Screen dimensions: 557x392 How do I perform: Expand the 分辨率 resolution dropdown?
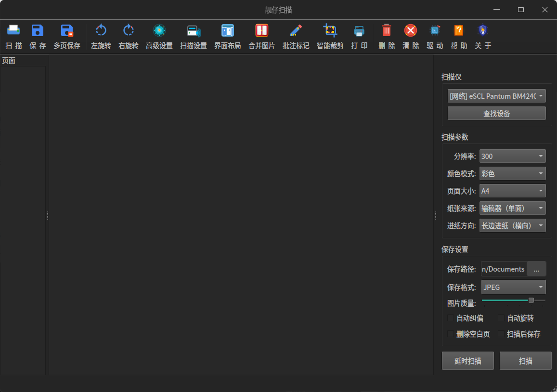(513, 156)
